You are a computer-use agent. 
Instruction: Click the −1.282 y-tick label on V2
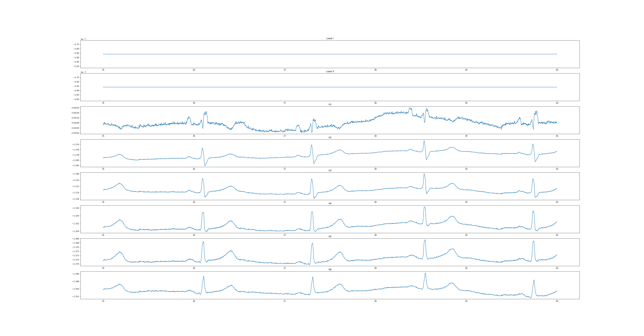(75, 166)
